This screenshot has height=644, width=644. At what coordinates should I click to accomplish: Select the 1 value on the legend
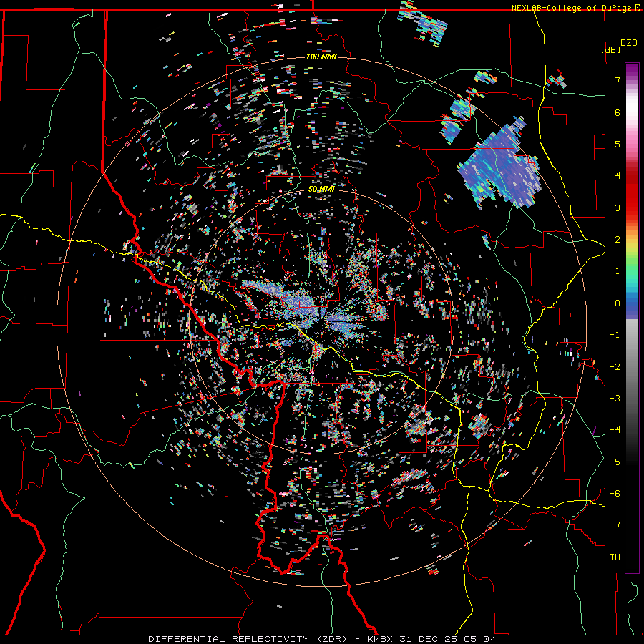(618, 271)
